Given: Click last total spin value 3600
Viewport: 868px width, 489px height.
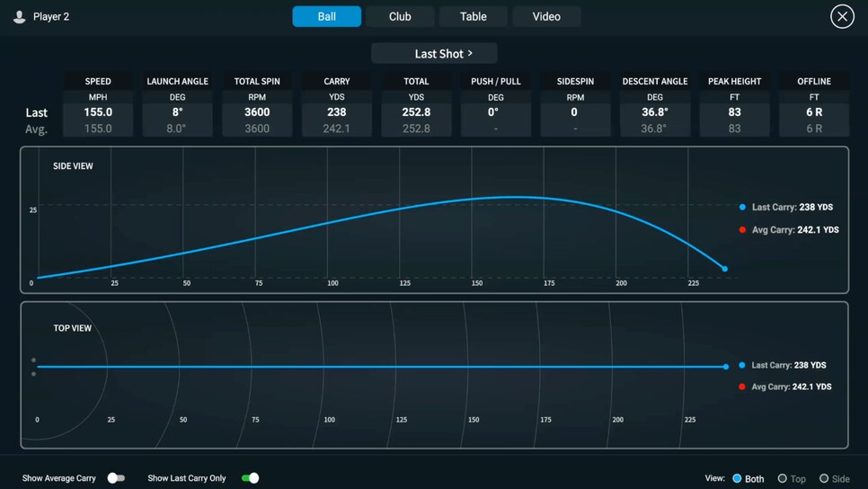Looking at the screenshot, I should pyautogui.click(x=257, y=112).
